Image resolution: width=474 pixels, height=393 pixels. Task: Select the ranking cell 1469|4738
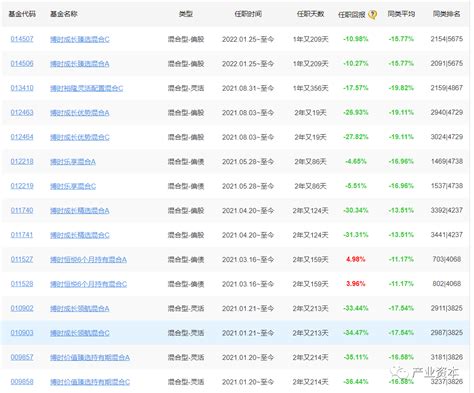point(446,161)
